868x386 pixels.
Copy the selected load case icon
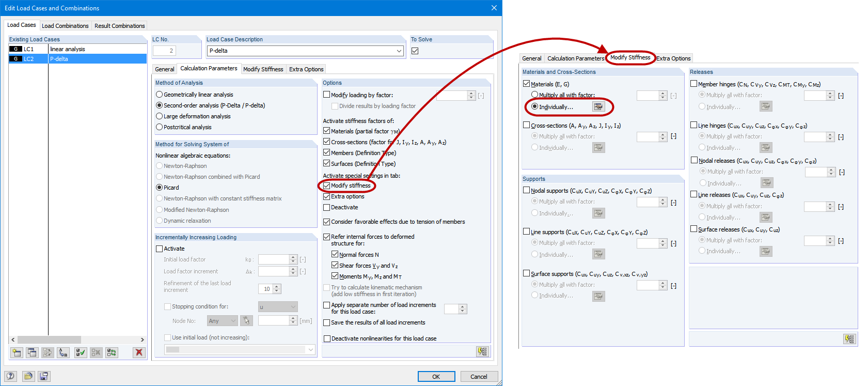32,352
